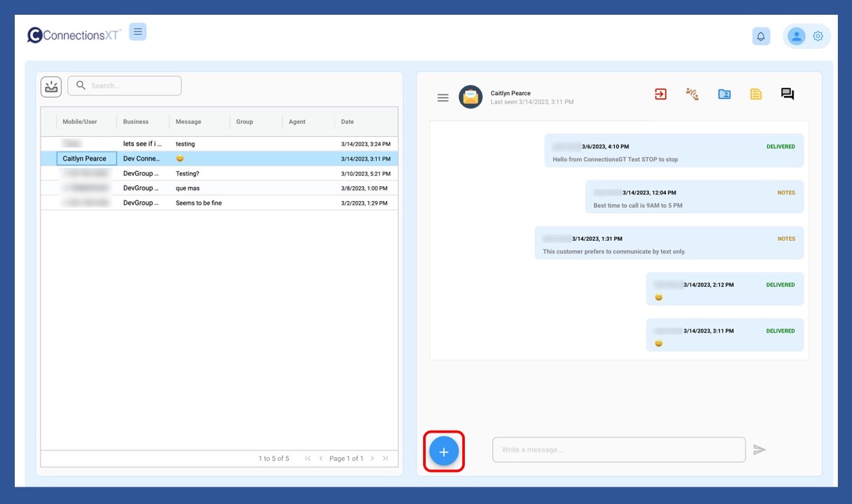This screenshot has width=852, height=504.
Task: Sort by the Mobile/User column header
Action: click(80, 121)
